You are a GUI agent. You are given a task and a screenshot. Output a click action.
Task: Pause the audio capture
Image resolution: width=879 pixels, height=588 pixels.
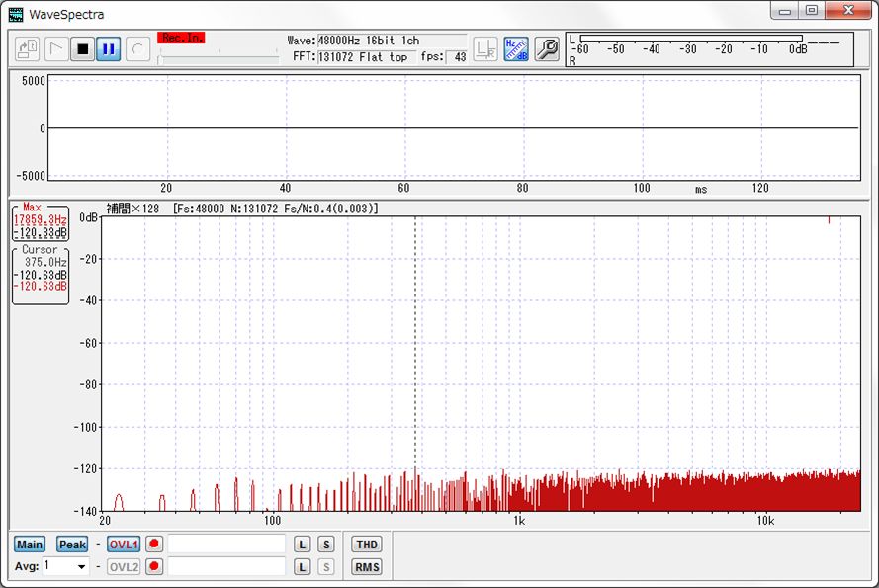[x=109, y=49]
